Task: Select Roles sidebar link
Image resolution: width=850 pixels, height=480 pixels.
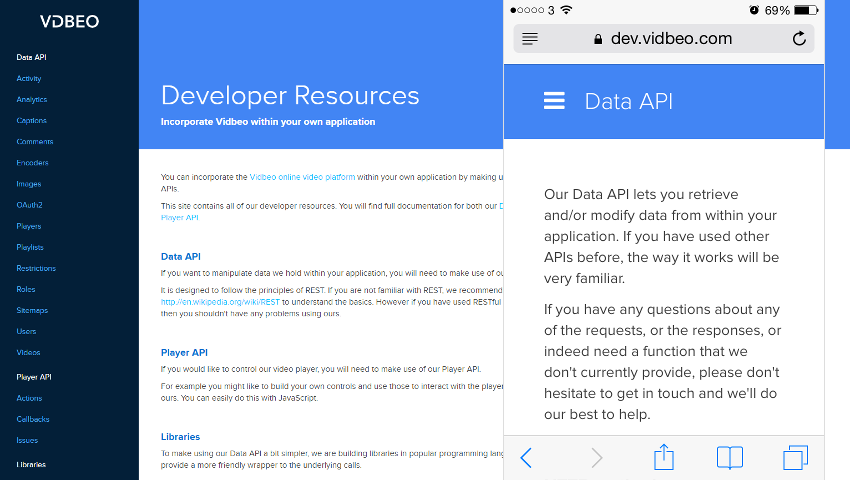Action: [x=25, y=289]
